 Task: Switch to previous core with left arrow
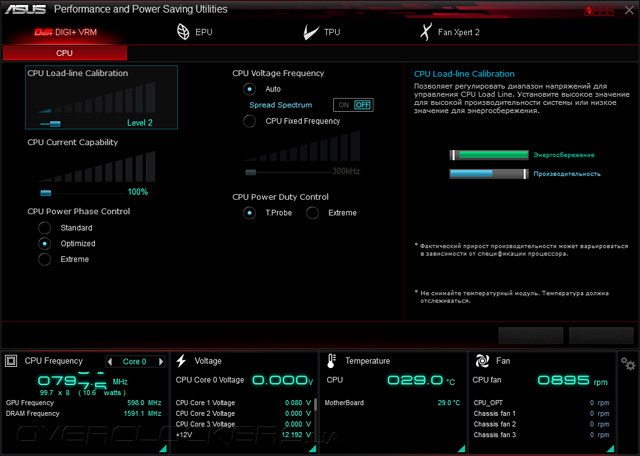point(109,361)
